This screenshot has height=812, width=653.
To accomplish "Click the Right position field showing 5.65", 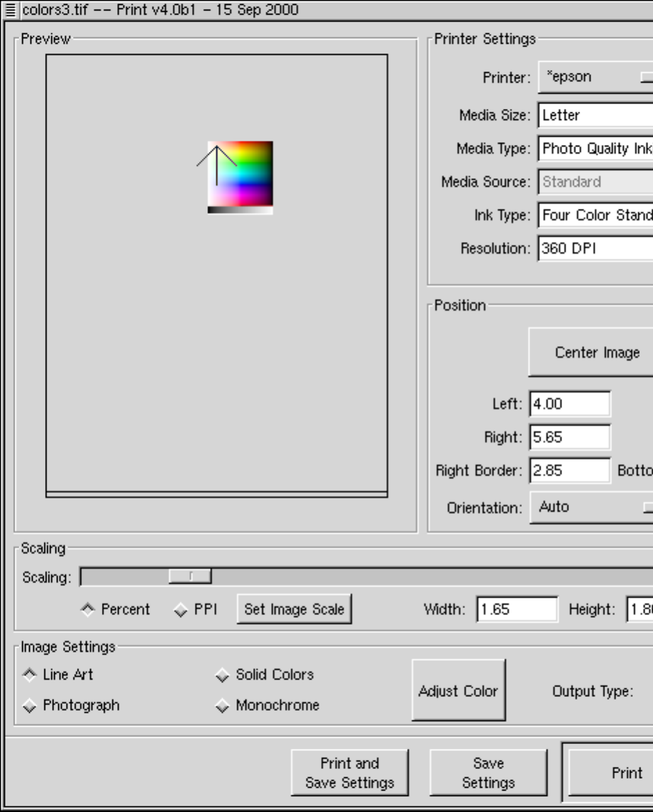I will tap(570, 437).
